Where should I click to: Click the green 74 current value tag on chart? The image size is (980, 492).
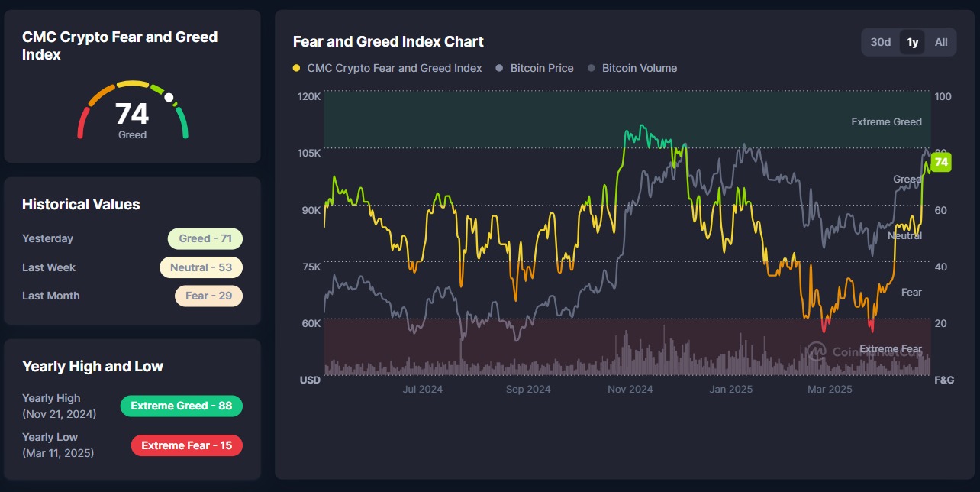(941, 162)
